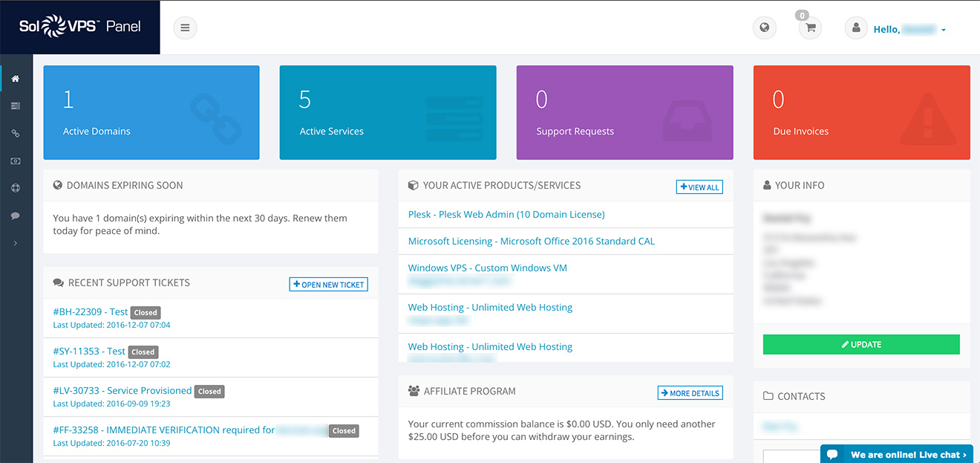Click the Open New Ticket button
This screenshot has height=463, width=980.
[x=328, y=285]
